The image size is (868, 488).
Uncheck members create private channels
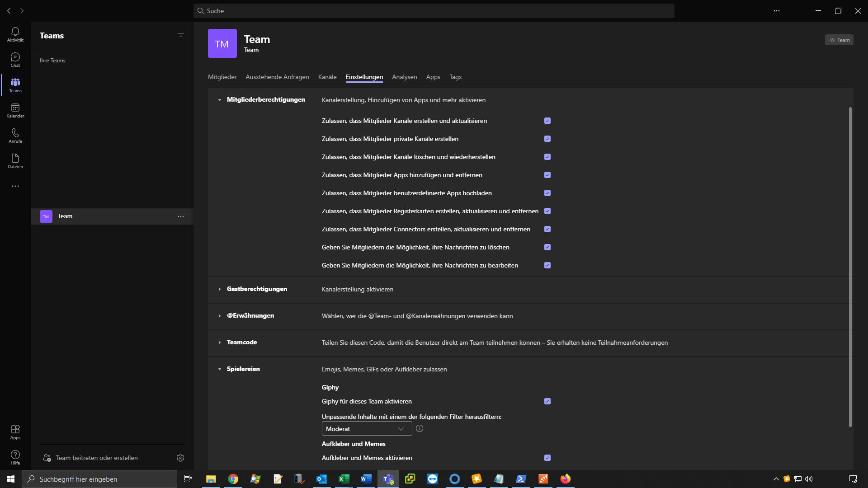pyautogui.click(x=547, y=139)
